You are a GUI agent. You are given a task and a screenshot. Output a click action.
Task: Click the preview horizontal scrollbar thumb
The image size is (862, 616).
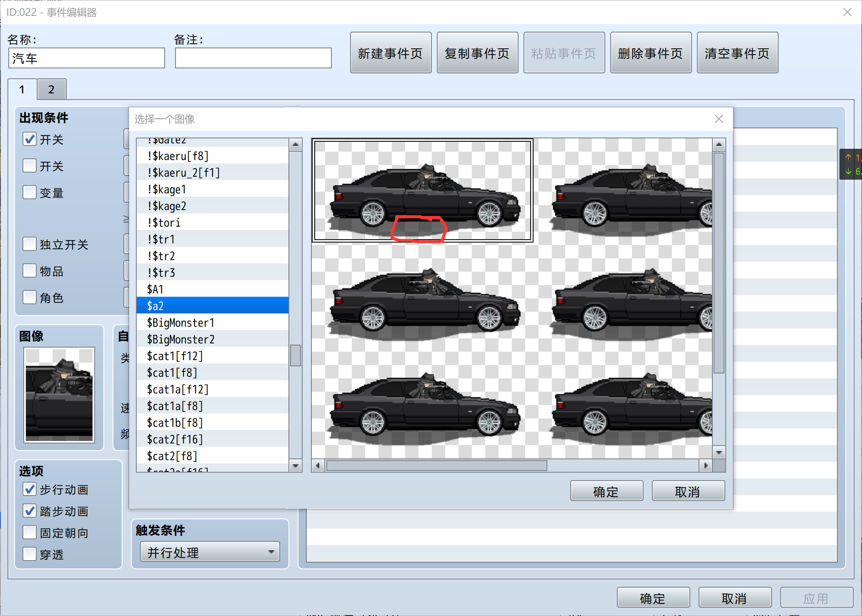point(436,466)
